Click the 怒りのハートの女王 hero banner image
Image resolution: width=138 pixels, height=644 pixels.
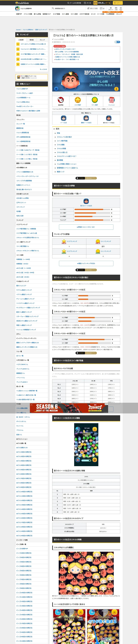tap(86, 80)
